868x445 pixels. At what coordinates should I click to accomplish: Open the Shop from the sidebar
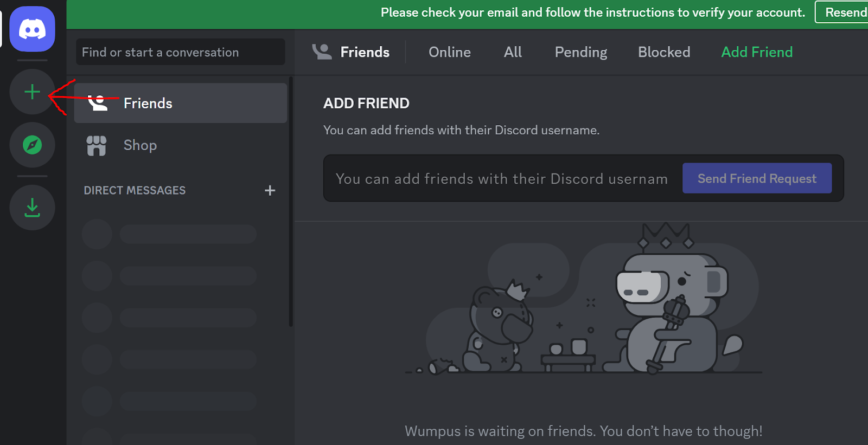(x=140, y=145)
